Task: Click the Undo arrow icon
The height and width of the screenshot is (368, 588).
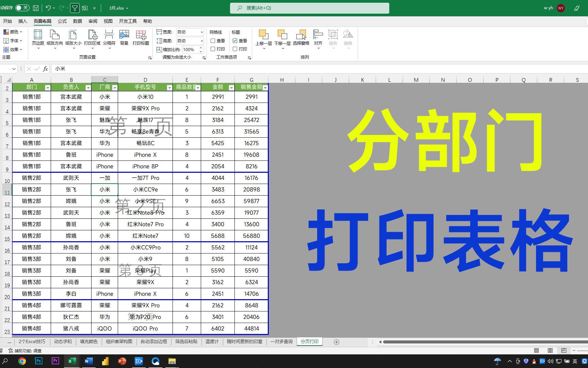Action: pyautogui.click(x=48, y=8)
